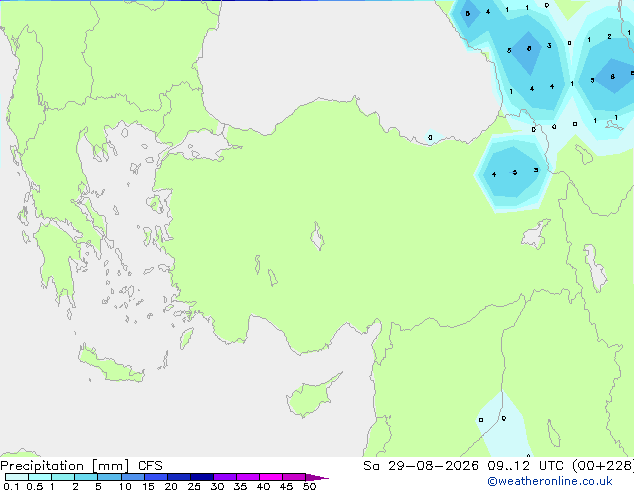Click the 0.1–0.5 mm legend color swatch
Screen dimensions: 634x490
pyautogui.click(x=17, y=477)
